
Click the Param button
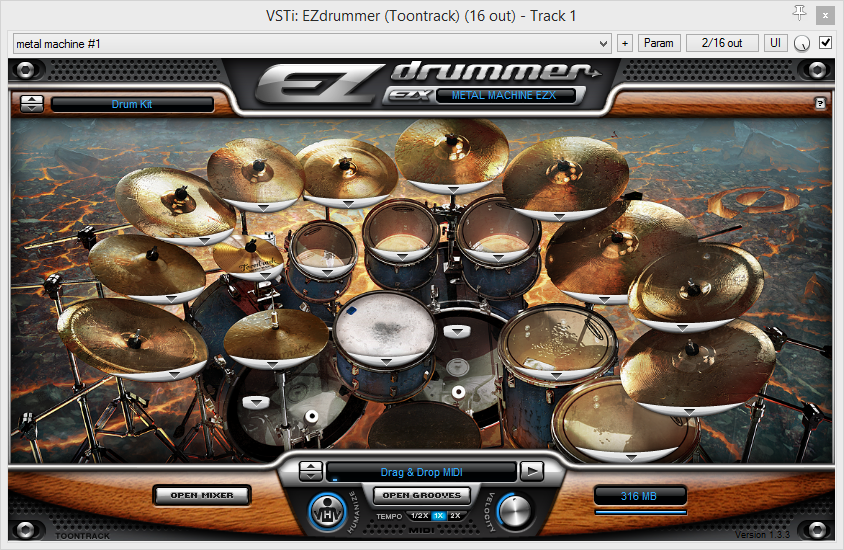click(x=659, y=43)
